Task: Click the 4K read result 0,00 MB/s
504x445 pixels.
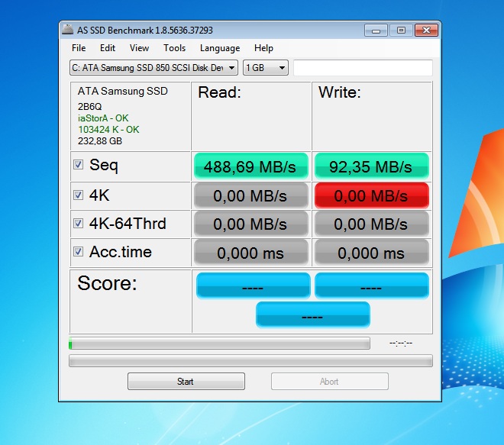Action: tap(251, 195)
